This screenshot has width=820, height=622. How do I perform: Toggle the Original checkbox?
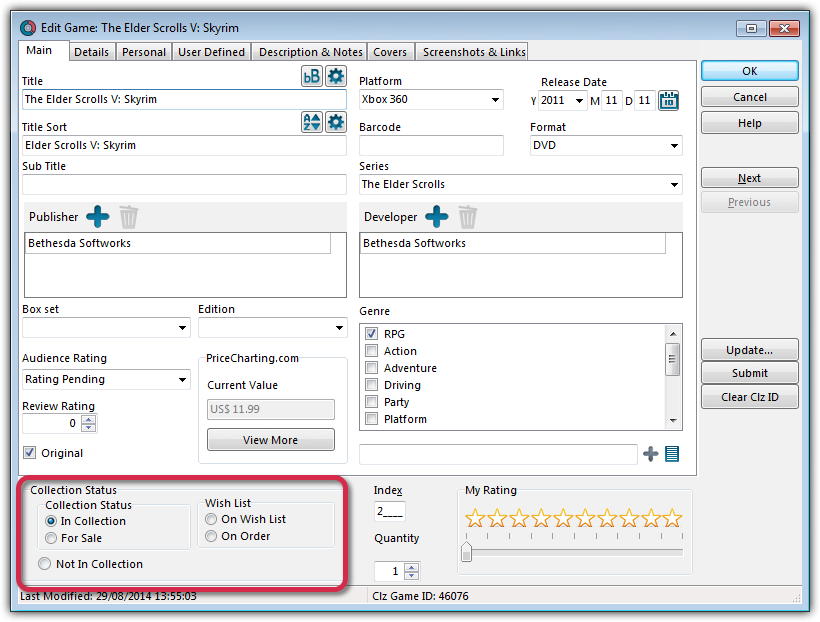(x=30, y=453)
